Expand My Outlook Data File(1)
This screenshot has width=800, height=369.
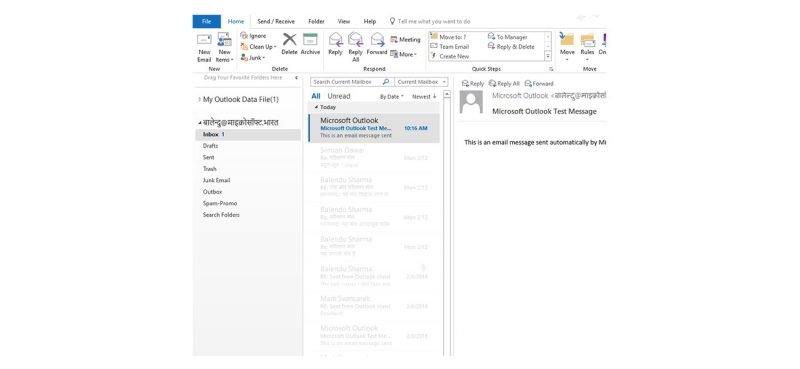point(199,100)
